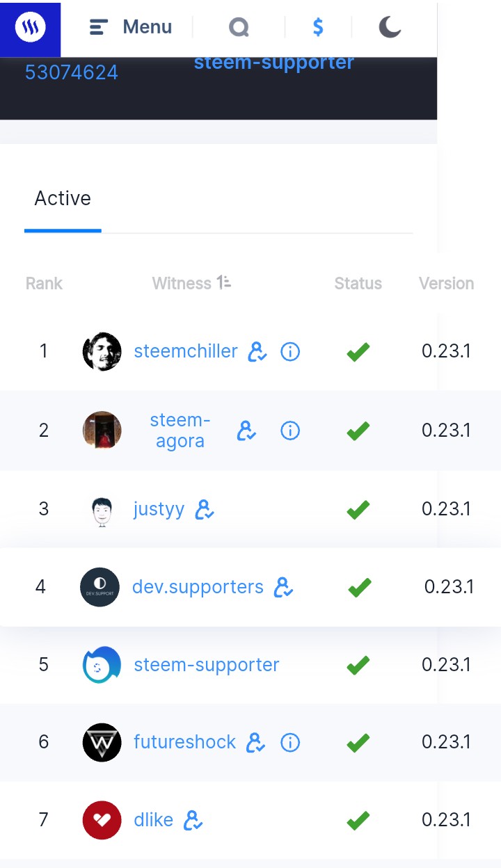Open block number 53074624 link
Image resolution: width=501 pixels, height=868 pixels.
(x=72, y=72)
